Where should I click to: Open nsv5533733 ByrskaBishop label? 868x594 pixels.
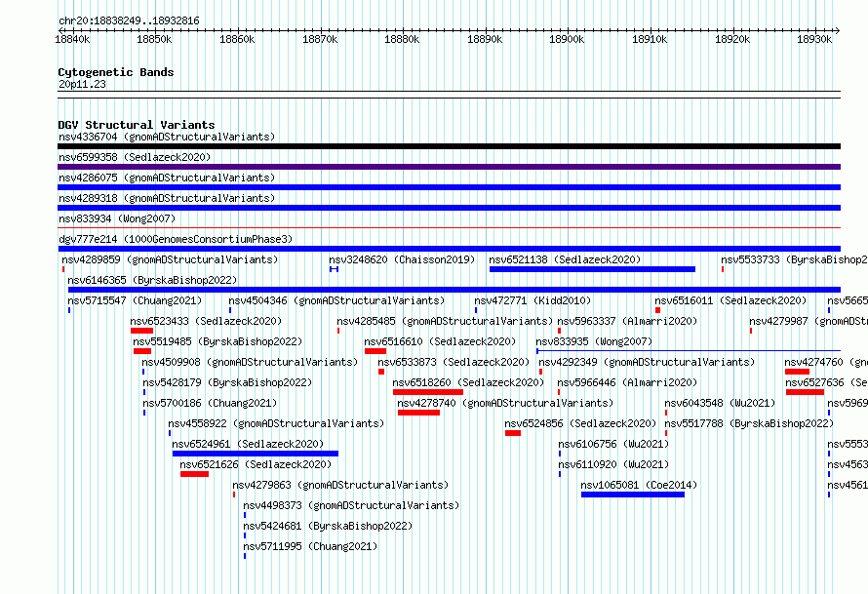tap(794, 259)
